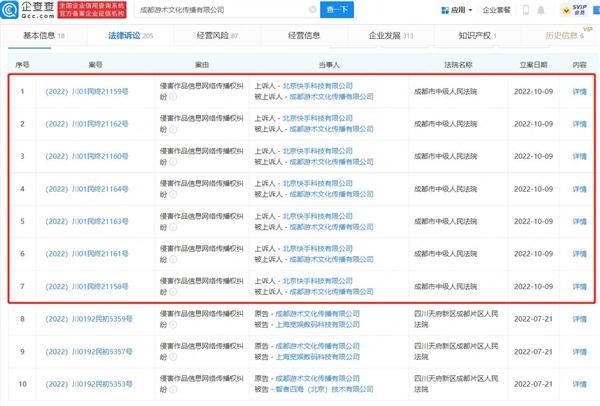
Task: Open case (2022)川01民终21160号
Action: [x=87, y=156]
